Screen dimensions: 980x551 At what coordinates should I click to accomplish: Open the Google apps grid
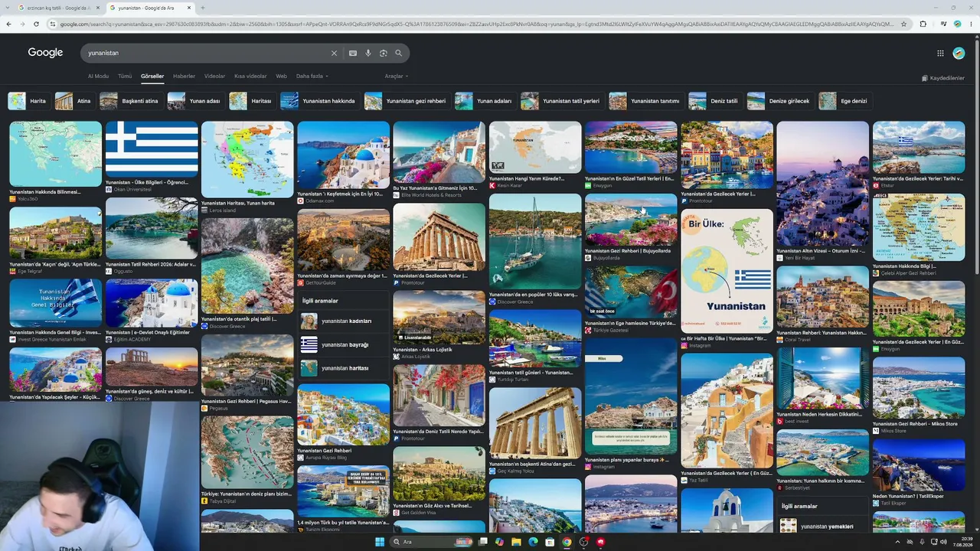940,53
